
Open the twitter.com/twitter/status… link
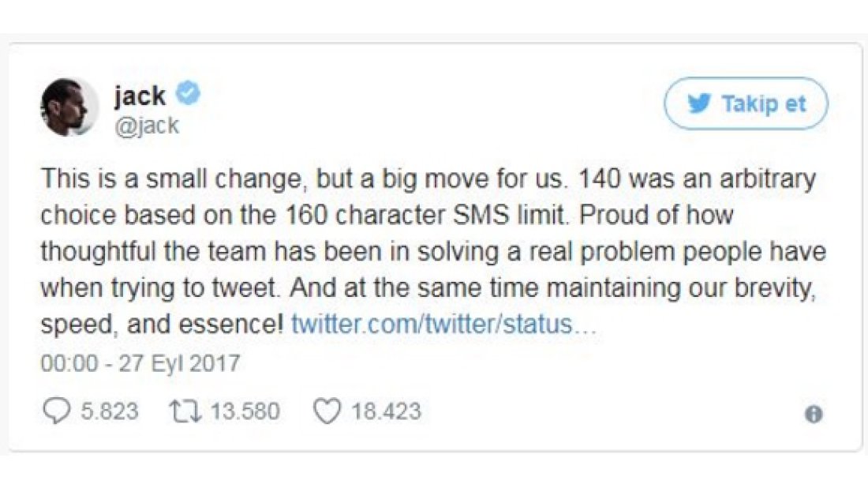pyautogui.click(x=443, y=324)
